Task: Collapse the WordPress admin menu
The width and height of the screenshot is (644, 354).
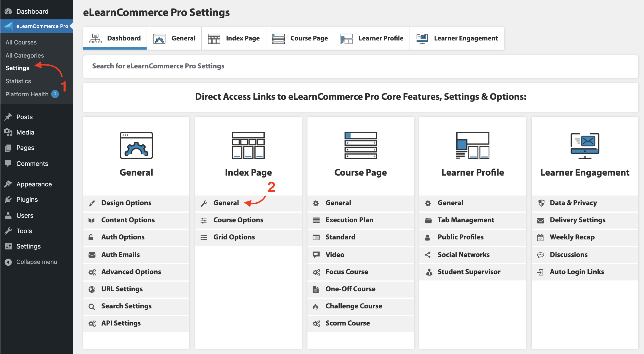Action: [37, 262]
